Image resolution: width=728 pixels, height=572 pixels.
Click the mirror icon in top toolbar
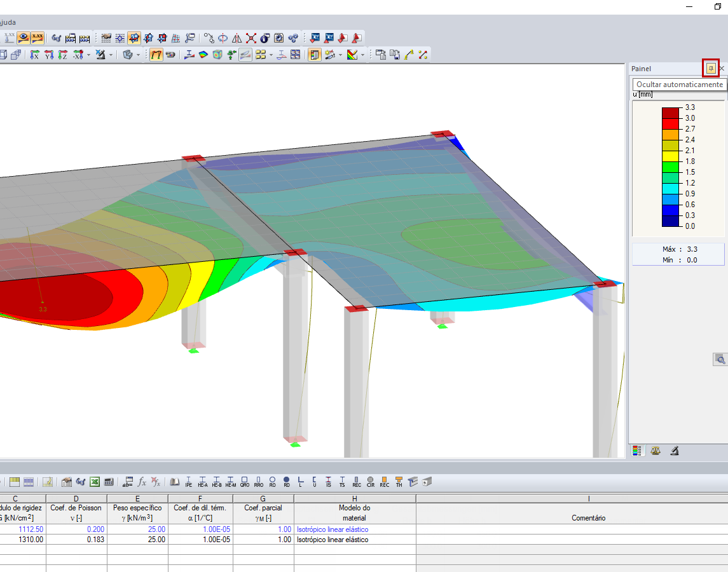click(237, 38)
